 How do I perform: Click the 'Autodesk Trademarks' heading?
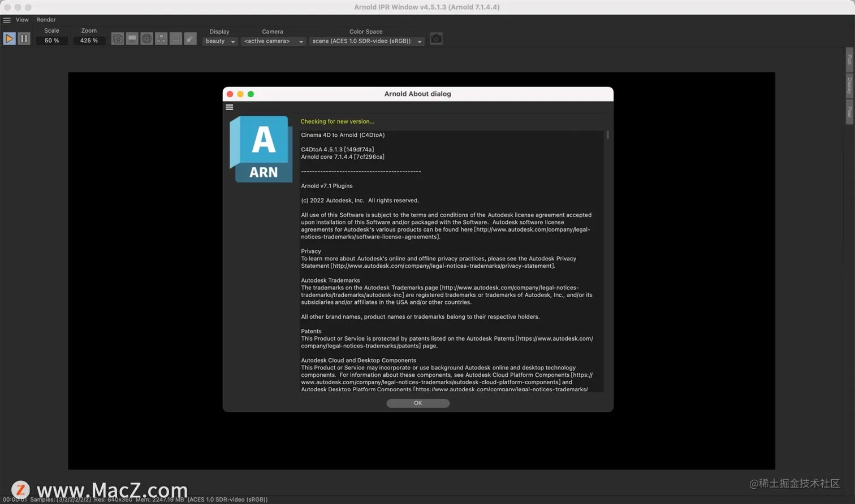(330, 280)
